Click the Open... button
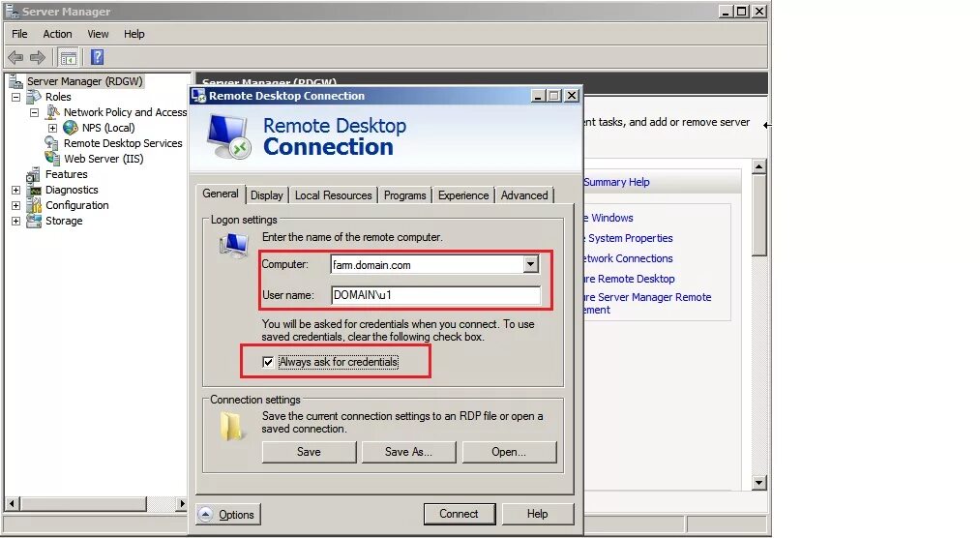The image size is (980, 538). click(x=509, y=452)
